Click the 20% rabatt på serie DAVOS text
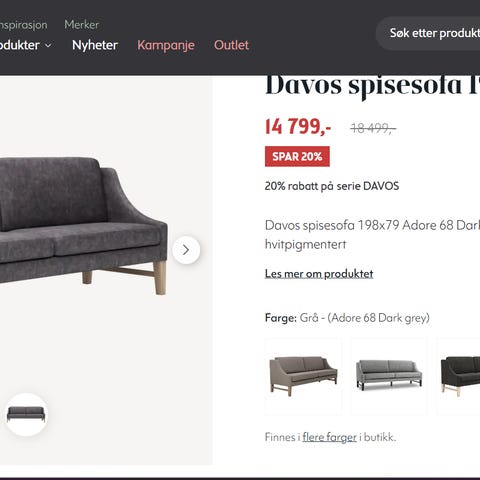The height and width of the screenshot is (480, 480). point(332,186)
